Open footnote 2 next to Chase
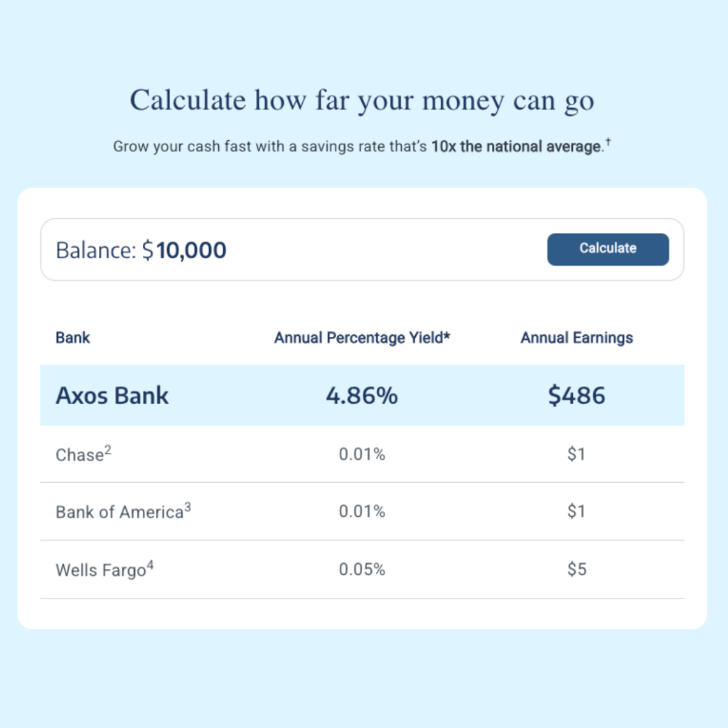728x728 pixels. pyautogui.click(x=108, y=448)
